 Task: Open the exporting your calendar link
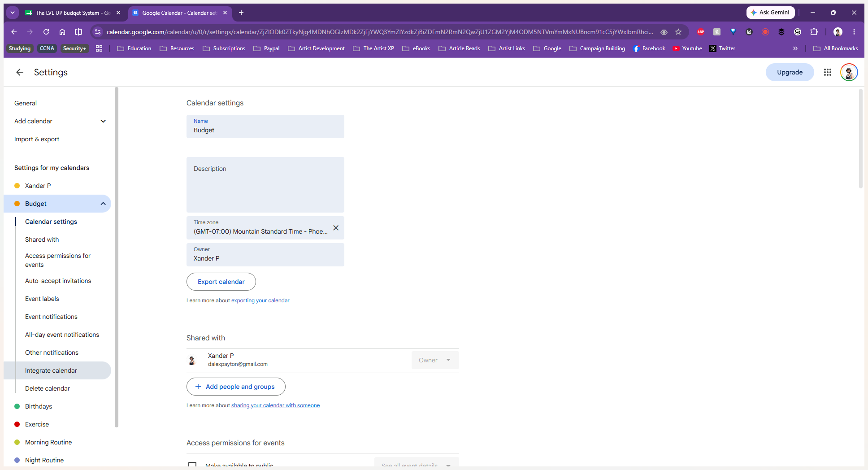[260, 300]
